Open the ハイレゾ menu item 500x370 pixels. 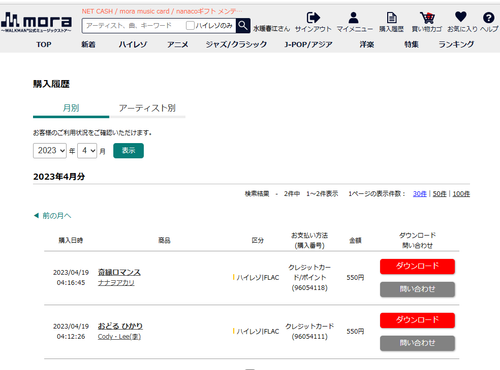133,44
